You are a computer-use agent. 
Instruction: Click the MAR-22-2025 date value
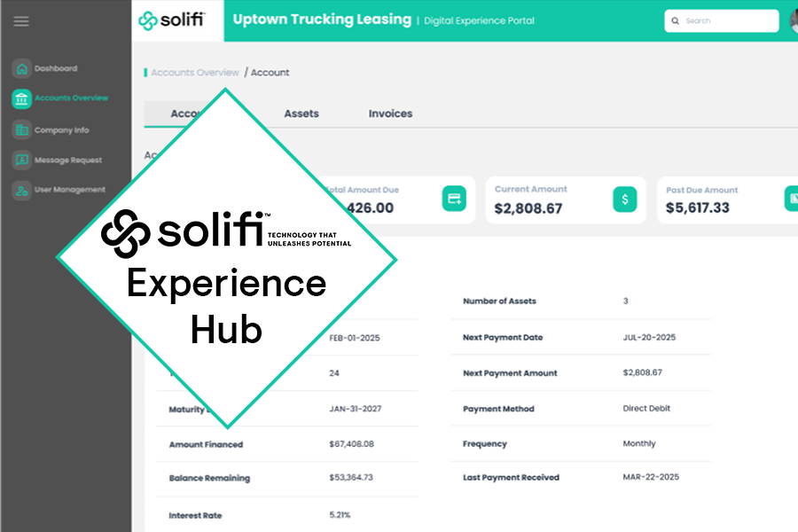click(x=651, y=477)
